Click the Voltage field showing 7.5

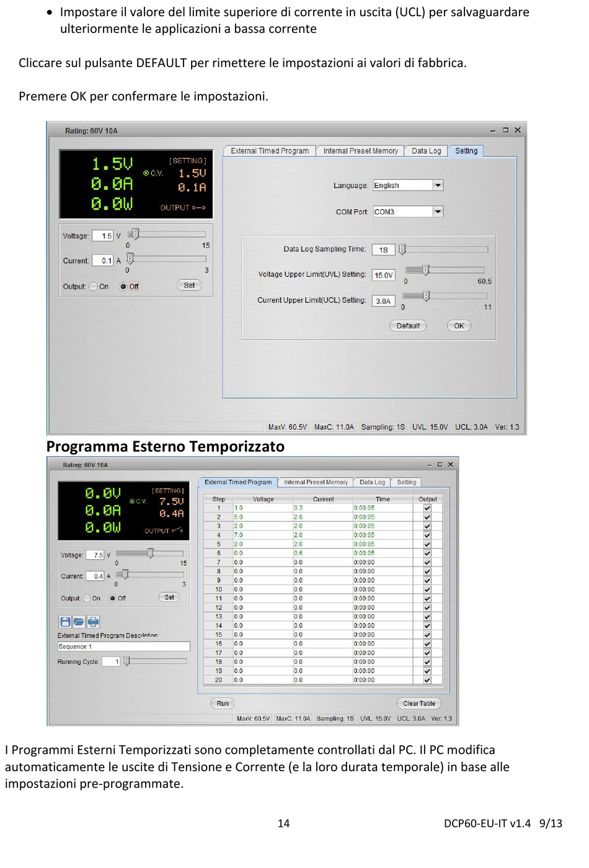95,555
